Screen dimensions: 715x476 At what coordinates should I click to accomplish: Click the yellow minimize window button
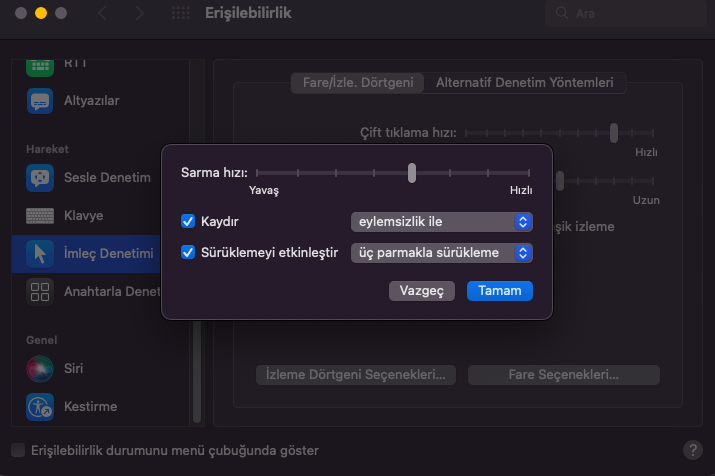tap(41, 13)
